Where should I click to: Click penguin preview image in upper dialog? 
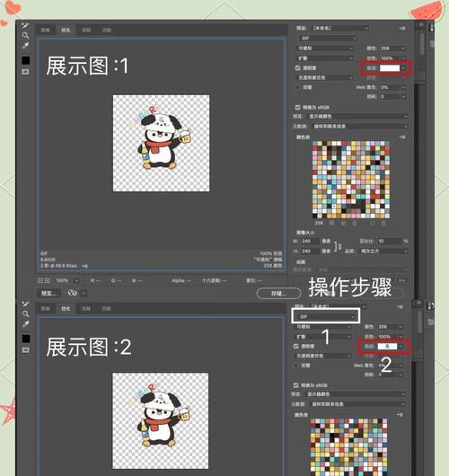(162, 143)
